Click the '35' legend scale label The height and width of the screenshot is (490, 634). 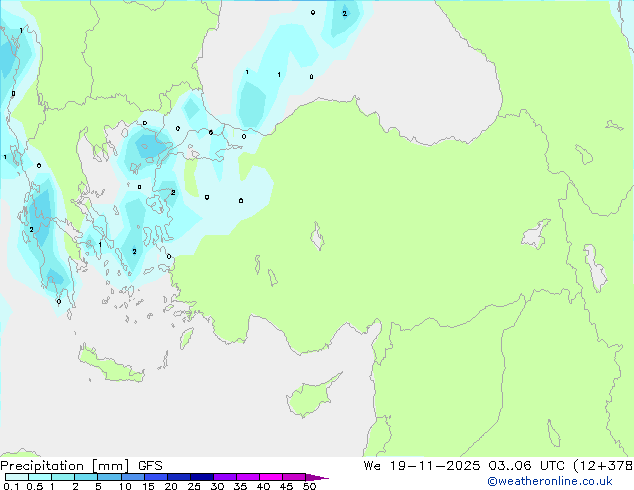pyautogui.click(x=240, y=486)
